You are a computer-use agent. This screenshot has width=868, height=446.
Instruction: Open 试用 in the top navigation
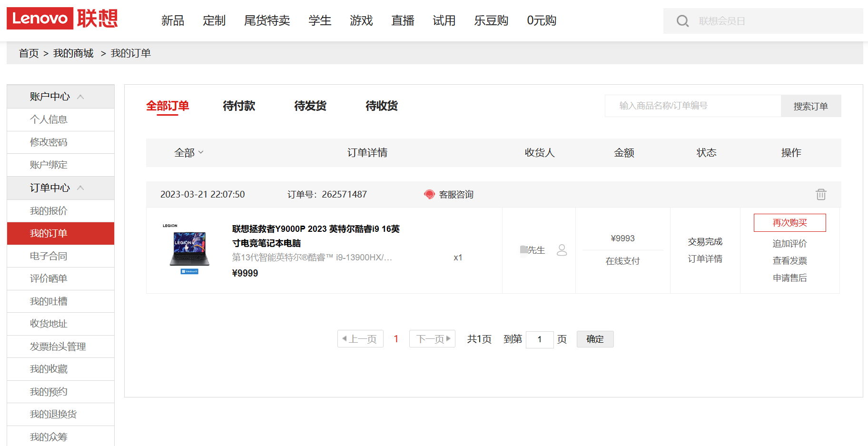(x=444, y=20)
